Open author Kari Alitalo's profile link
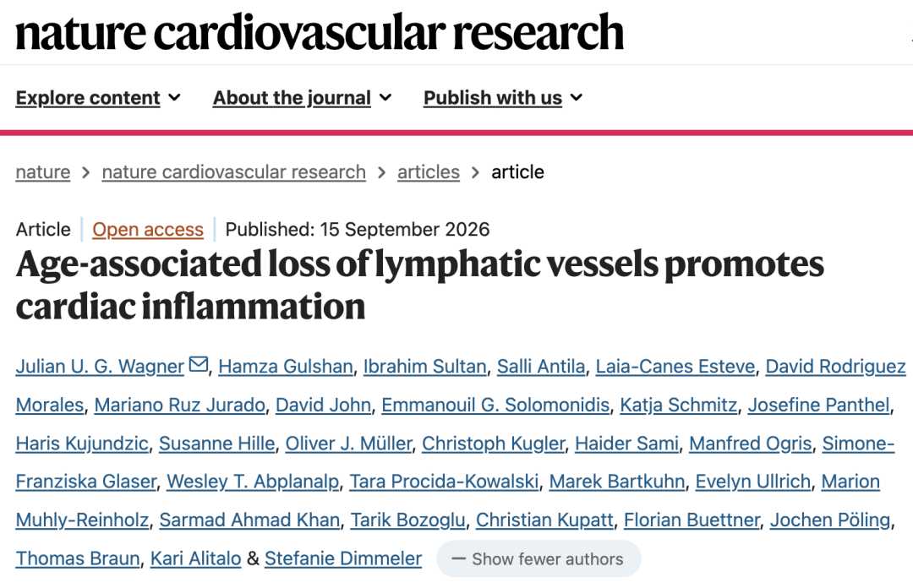The image size is (913, 588). (x=195, y=558)
